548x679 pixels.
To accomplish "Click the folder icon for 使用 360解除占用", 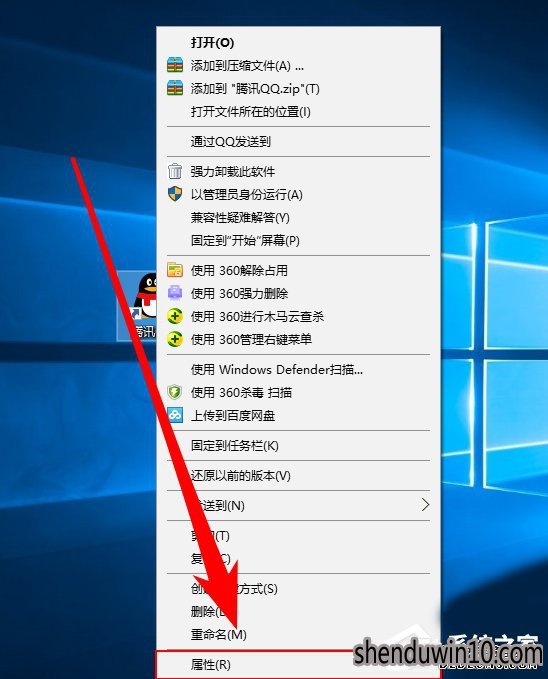I will [175, 270].
